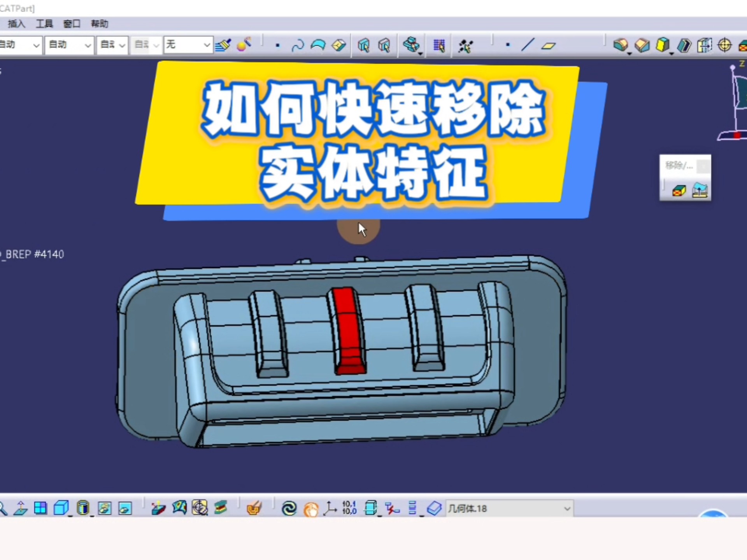This screenshot has height=560, width=747.
Task: Select the blue surface patch tool
Action: pyautogui.click(x=318, y=45)
